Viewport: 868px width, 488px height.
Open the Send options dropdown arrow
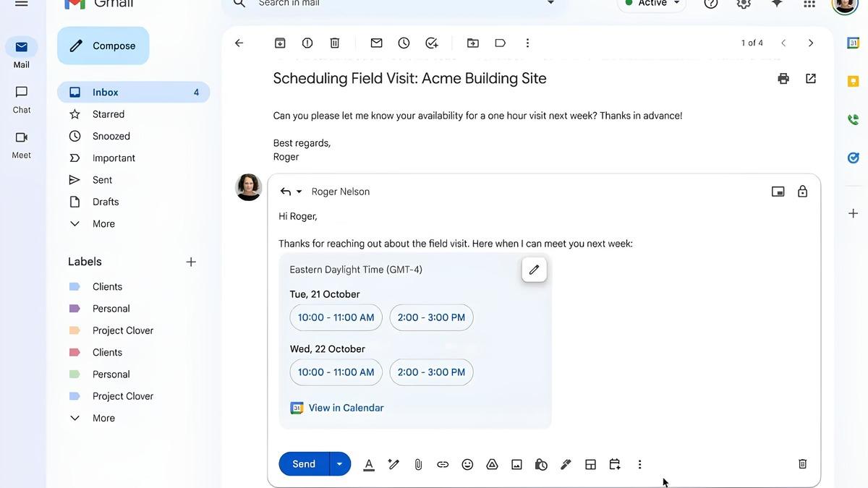339,464
